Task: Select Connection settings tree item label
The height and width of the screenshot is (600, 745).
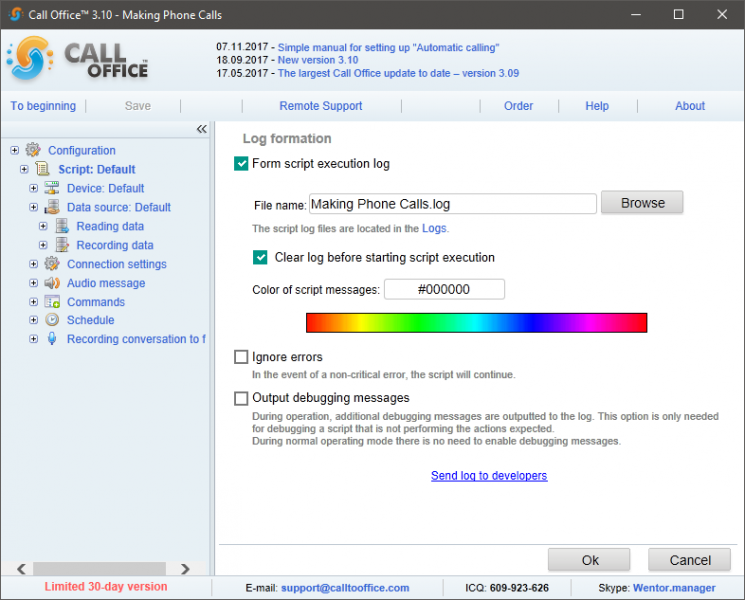Action: click(116, 264)
